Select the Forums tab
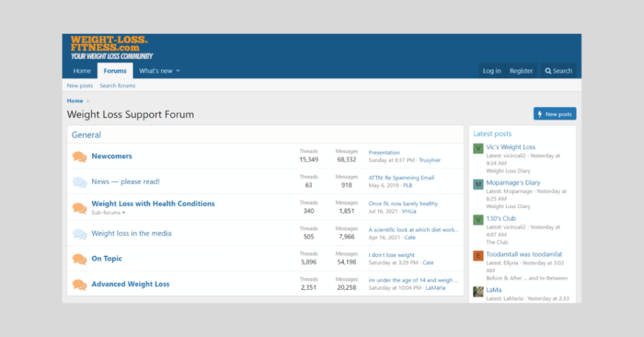This screenshot has height=337, width=644. (115, 71)
